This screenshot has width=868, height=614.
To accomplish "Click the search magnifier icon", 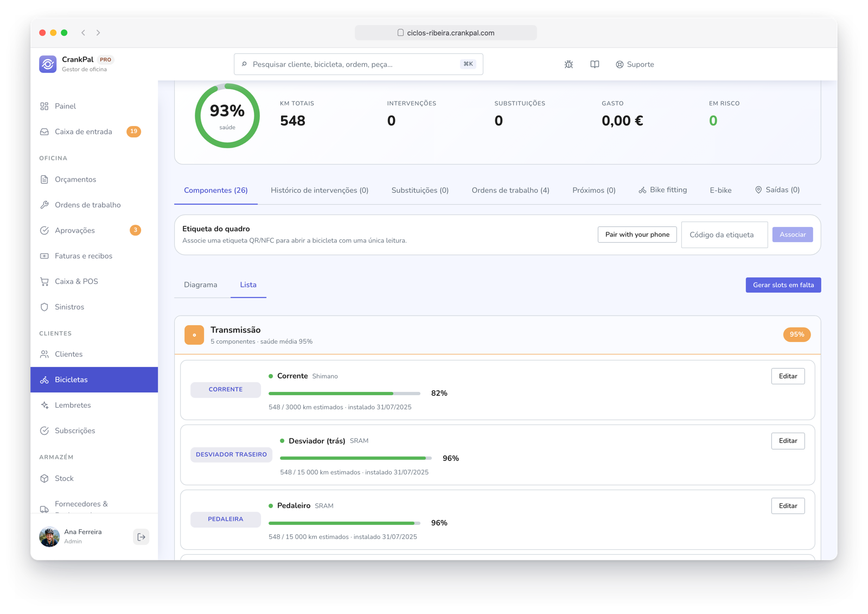I will tap(244, 64).
